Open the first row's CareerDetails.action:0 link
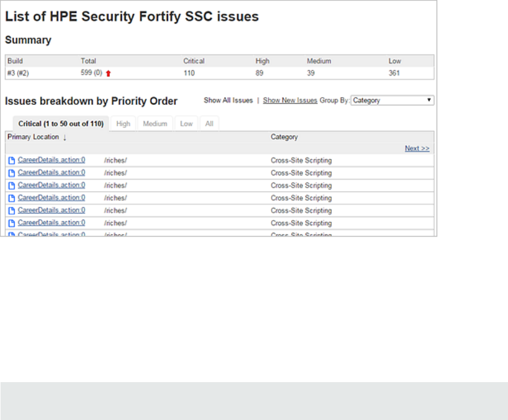Viewport: 508px width, 420px height. pyautogui.click(x=52, y=160)
